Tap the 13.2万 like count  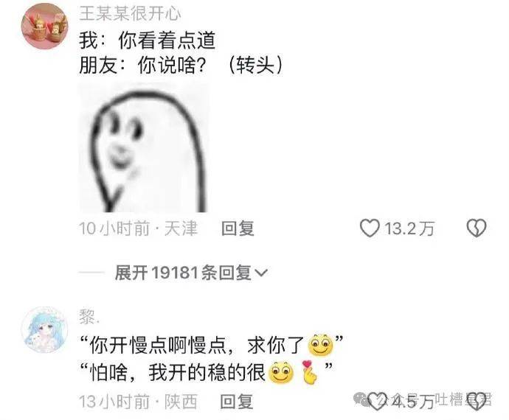point(409,228)
